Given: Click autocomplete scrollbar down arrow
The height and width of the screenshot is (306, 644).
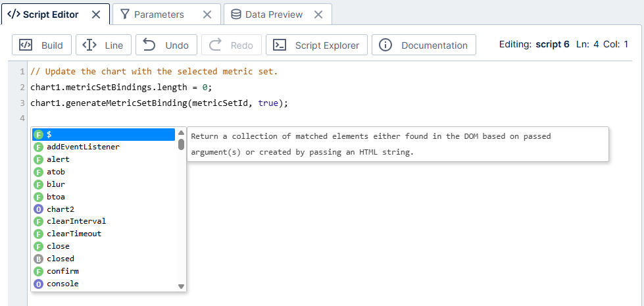Looking at the screenshot, I should pos(181,286).
